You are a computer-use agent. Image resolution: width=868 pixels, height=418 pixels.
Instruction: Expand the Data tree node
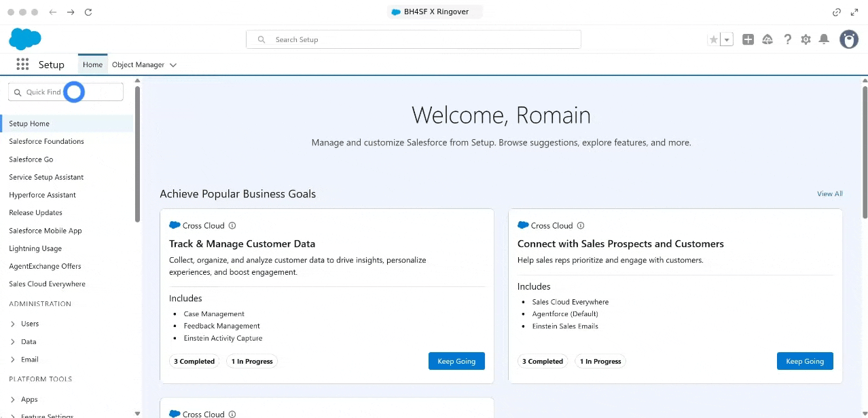point(13,341)
